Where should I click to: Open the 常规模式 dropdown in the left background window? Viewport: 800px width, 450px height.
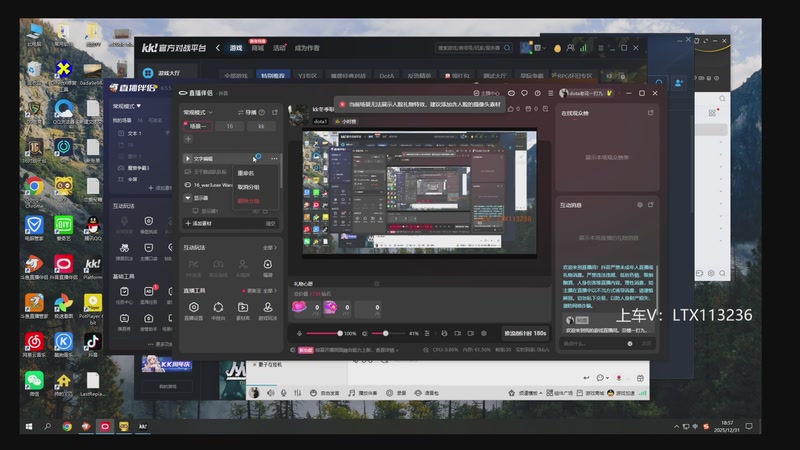[x=127, y=106]
